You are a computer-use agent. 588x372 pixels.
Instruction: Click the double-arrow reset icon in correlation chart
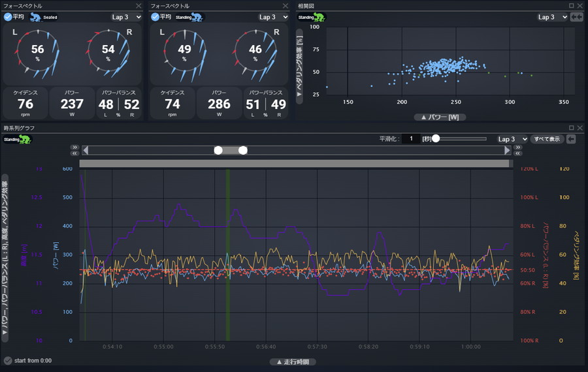tap(577, 17)
